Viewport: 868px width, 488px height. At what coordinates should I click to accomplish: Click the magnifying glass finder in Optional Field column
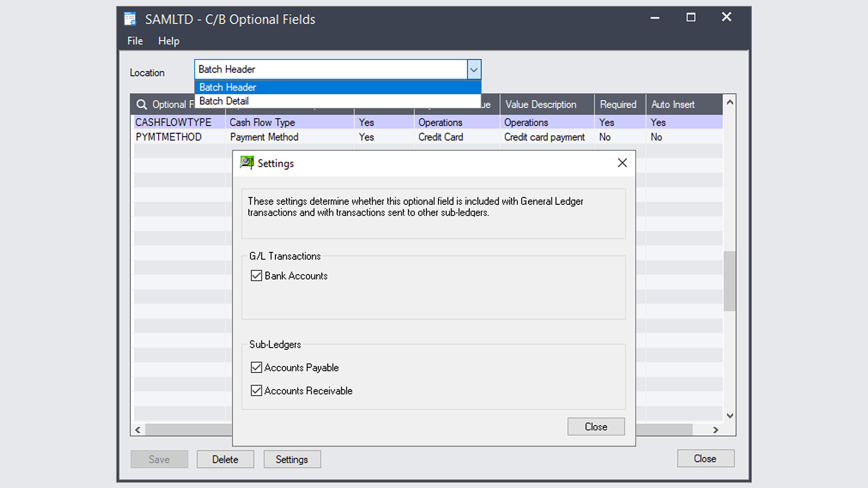[x=142, y=104]
